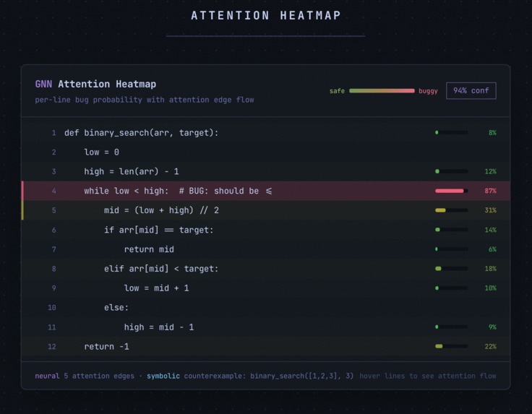This screenshot has width=532, height=414.
Task: Click the buggy legend label
Action: (428, 91)
